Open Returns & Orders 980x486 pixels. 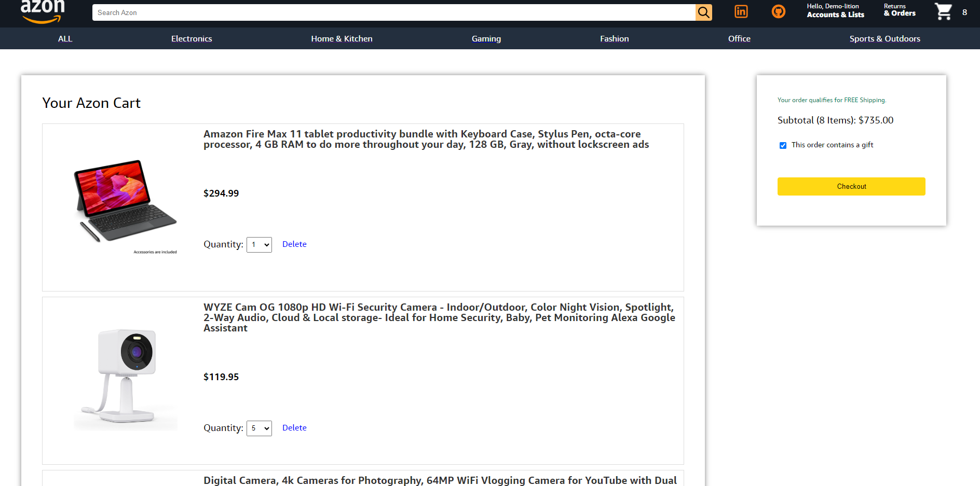click(900, 10)
